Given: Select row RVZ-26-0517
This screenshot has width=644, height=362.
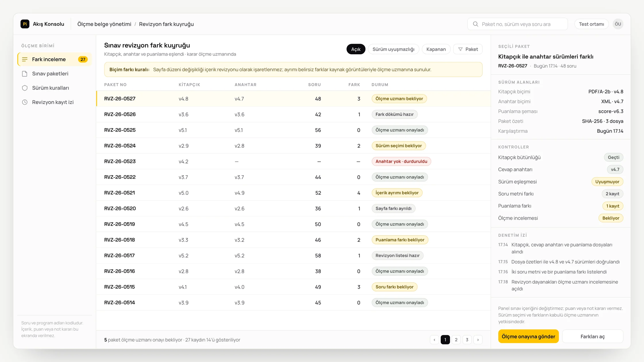Looking at the screenshot, I should pyautogui.click(x=293, y=256).
